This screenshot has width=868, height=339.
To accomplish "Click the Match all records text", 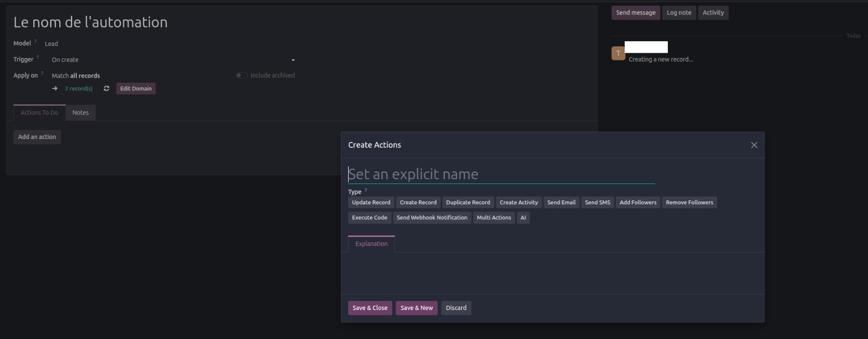I will (x=76, y=76).
